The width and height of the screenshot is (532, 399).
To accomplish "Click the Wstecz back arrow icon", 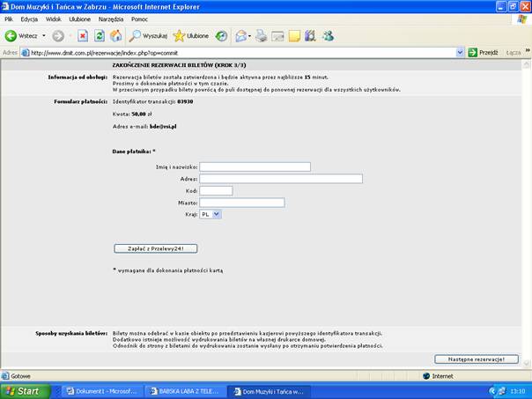I will (x=11, y=36).
